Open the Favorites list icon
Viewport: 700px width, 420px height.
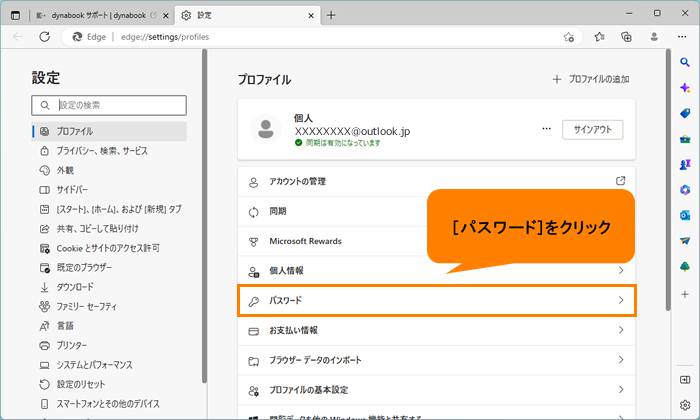[x=599, y=37]
